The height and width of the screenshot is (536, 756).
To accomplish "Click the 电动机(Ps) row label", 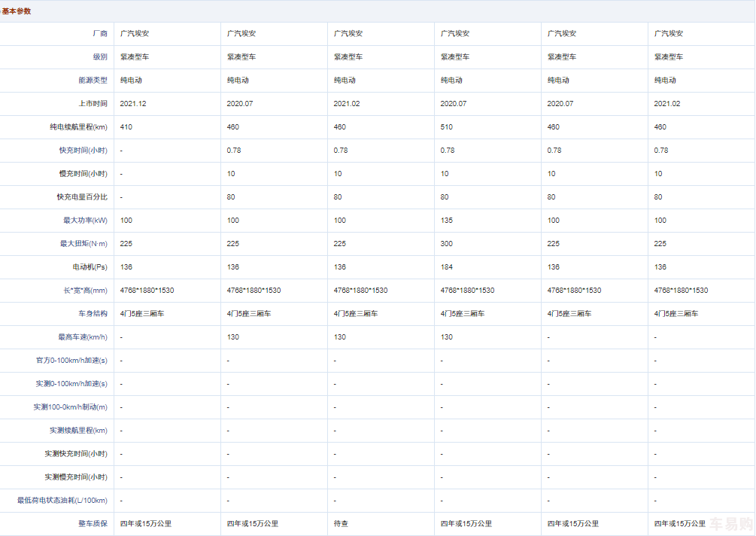I will [x=90, y=266].
